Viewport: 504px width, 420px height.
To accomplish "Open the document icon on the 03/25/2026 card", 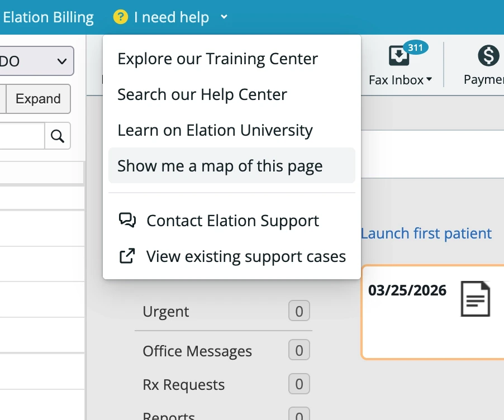I will pos(476,298).
